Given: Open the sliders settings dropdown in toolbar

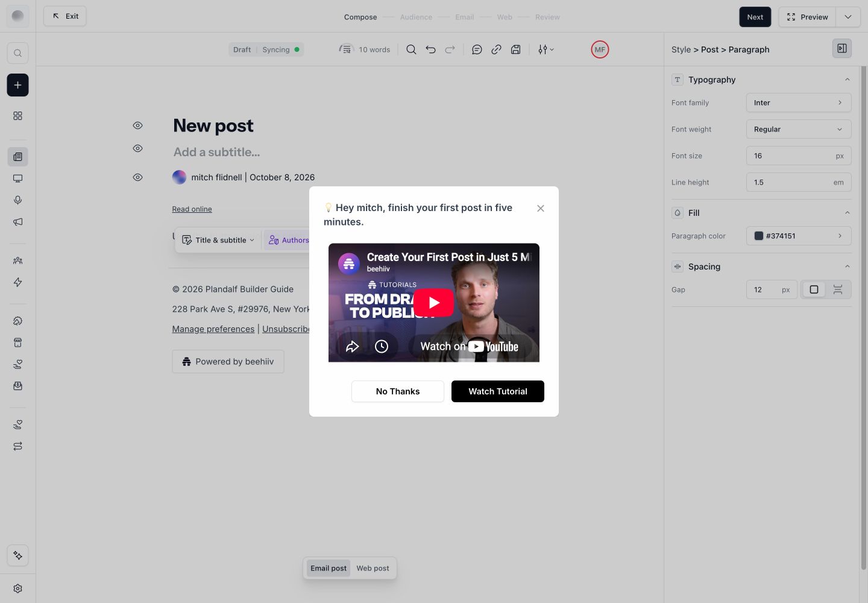Looking at the screenshot, I should tap(546, 49).
